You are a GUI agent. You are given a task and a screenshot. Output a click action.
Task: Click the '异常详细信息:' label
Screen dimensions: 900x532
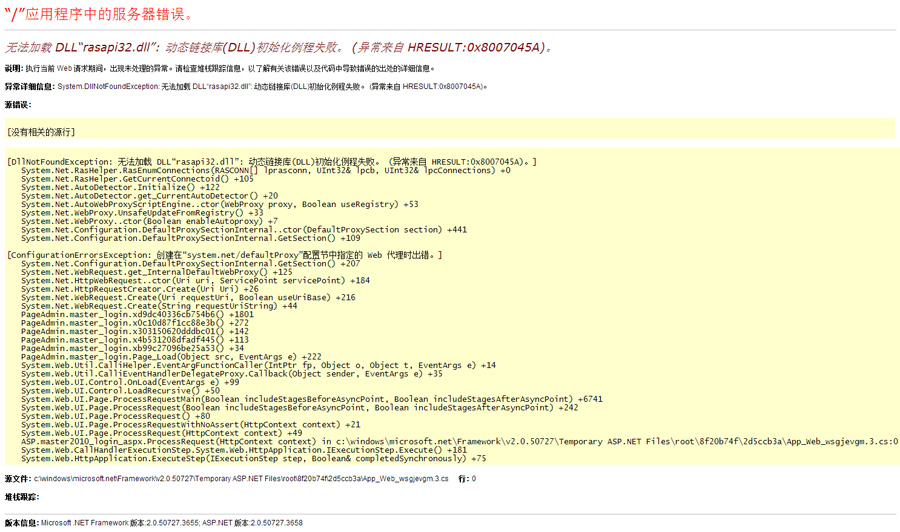pos(30,87)
